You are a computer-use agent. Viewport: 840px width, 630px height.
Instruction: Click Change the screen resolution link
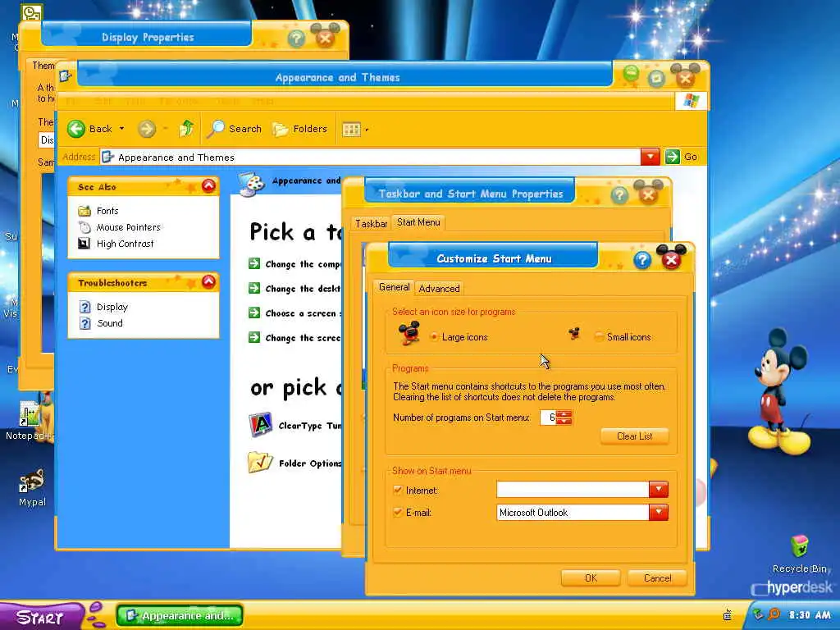tap(303, 338)
